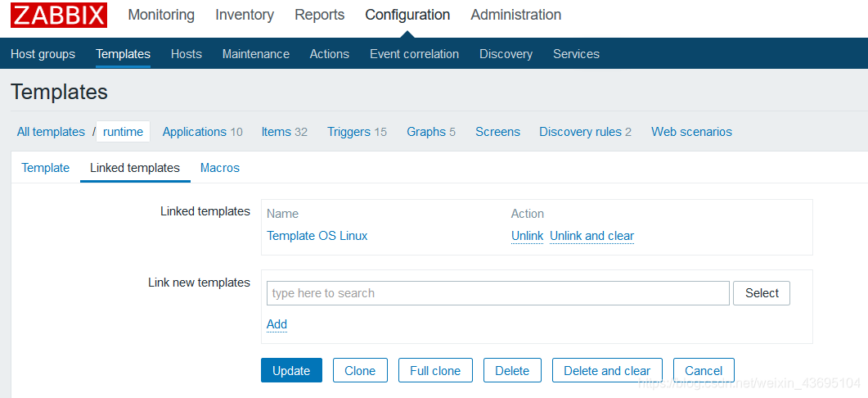Click the Name column header

pos(282,214)
